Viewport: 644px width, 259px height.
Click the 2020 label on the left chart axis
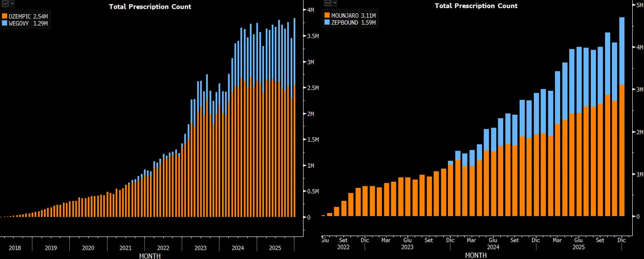tap(88, 248)
